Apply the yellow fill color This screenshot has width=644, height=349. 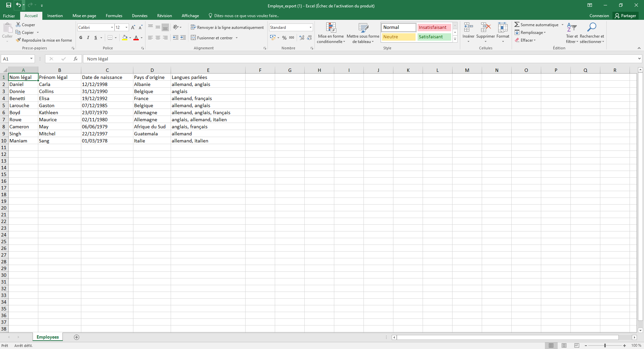coord(125,38)
